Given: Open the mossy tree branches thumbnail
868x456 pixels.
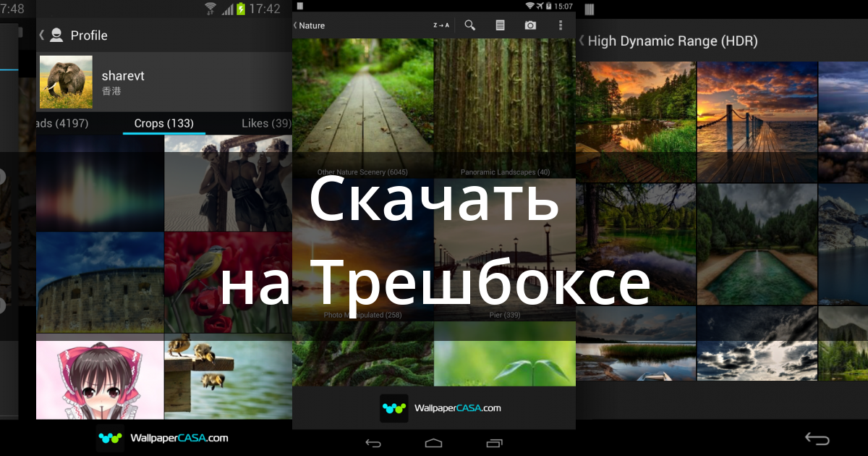Looking at the screenshot, I should point(362,354).
